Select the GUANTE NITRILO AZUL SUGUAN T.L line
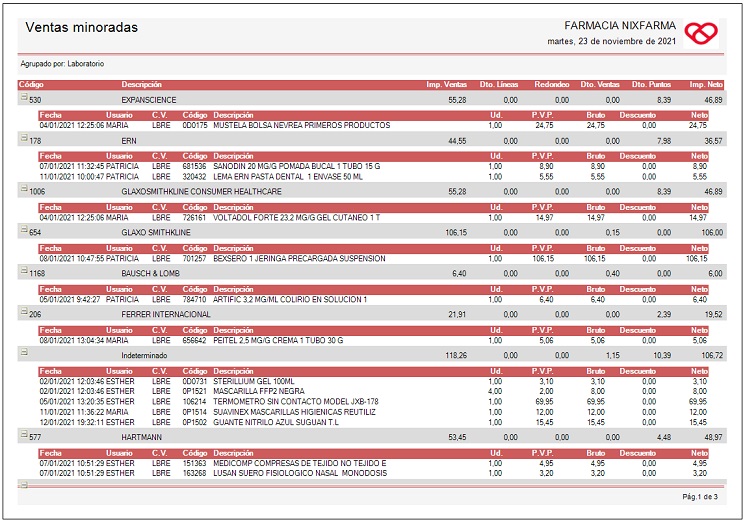745x522 pixels. [373, 422]
